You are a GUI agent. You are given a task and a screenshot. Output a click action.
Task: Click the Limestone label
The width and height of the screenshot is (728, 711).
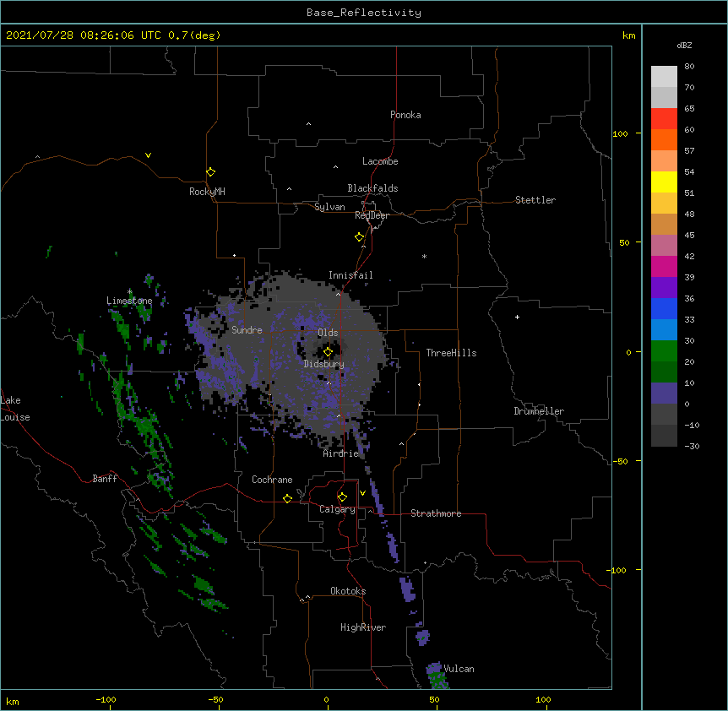129,301
